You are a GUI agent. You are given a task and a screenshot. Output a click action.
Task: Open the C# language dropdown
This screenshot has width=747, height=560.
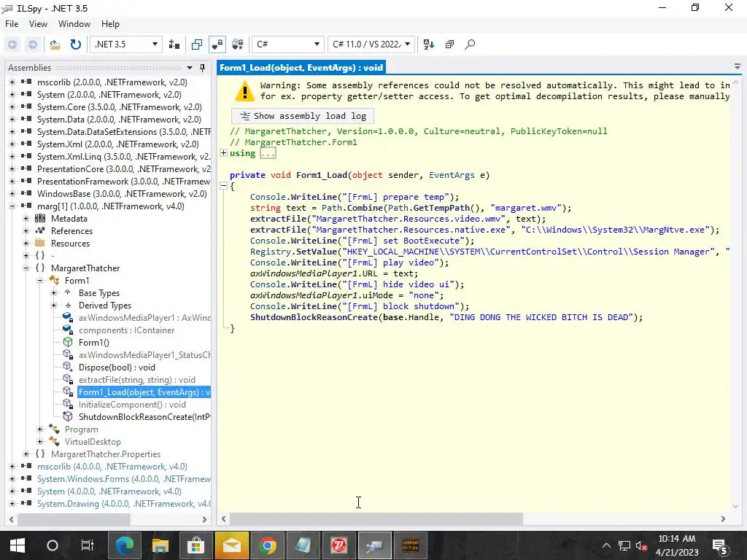287,44
